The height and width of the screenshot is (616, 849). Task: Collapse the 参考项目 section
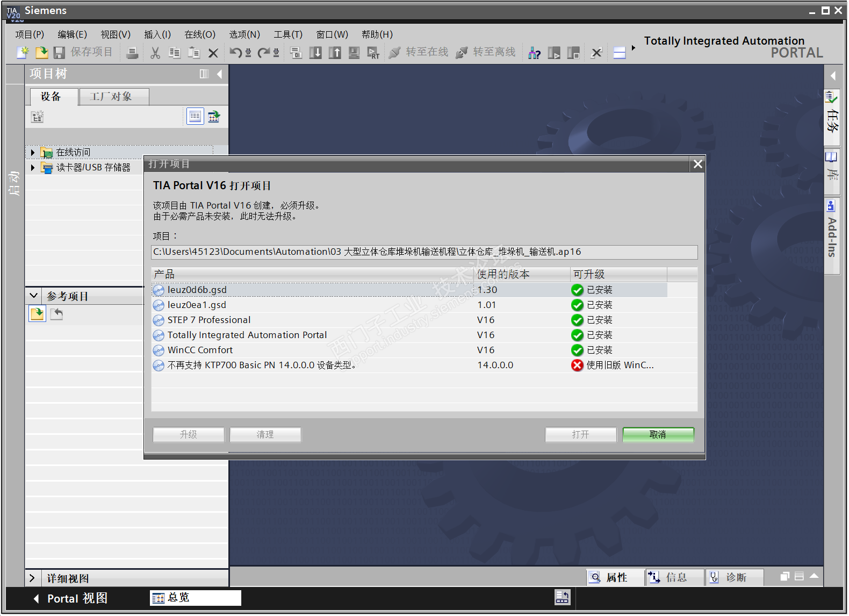[33, 296]
